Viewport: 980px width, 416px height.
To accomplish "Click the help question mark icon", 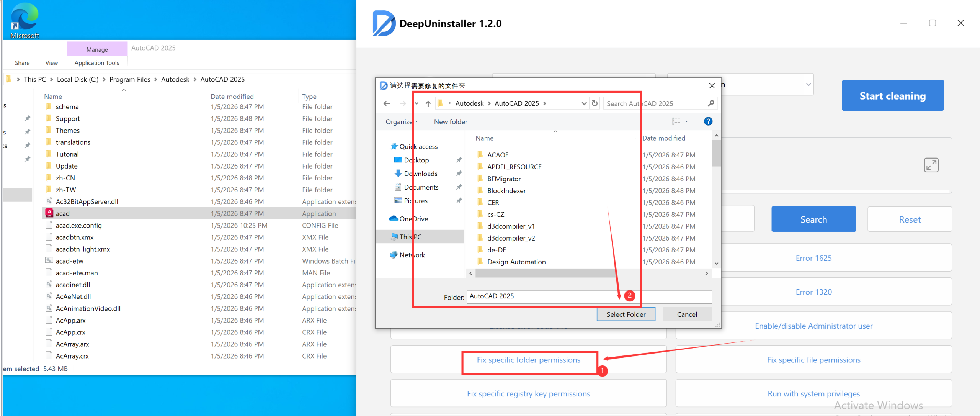I will click(x=708, y=121).
